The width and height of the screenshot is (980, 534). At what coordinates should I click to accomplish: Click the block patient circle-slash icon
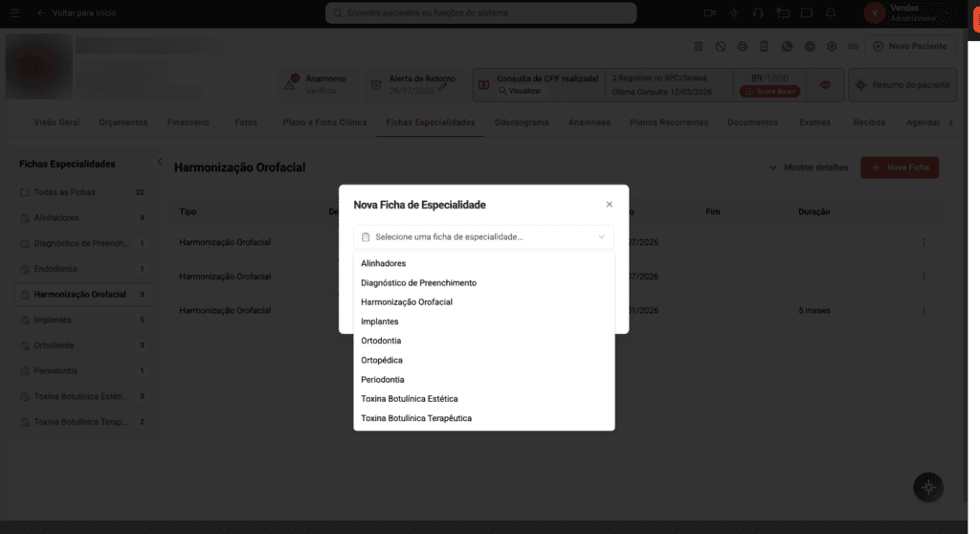click(x=721, y=46)
